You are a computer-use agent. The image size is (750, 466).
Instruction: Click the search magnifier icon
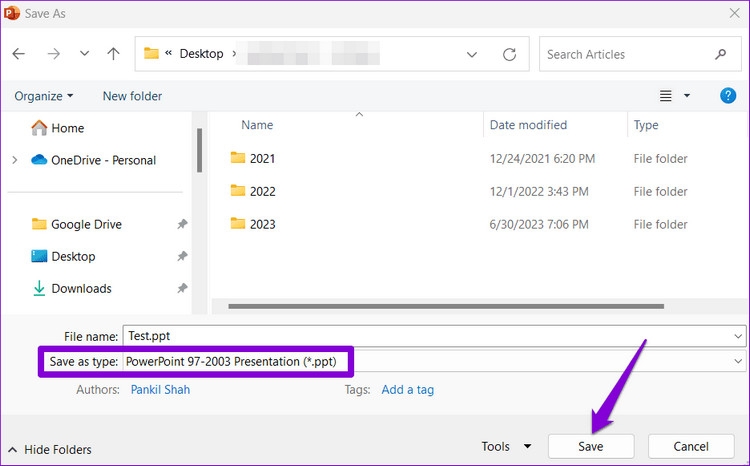click(x=720, y=54)
